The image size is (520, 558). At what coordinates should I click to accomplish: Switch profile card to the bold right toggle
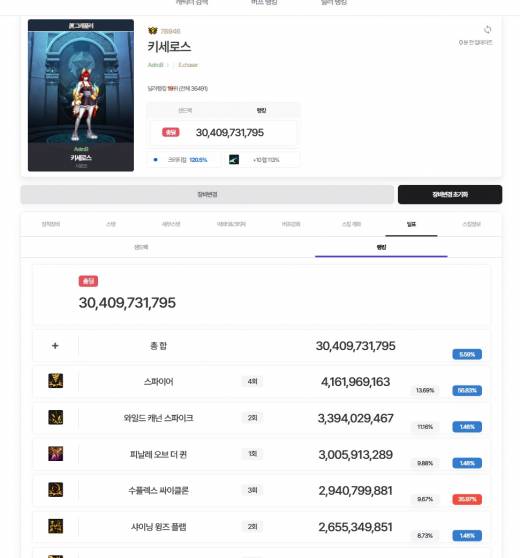261,110
